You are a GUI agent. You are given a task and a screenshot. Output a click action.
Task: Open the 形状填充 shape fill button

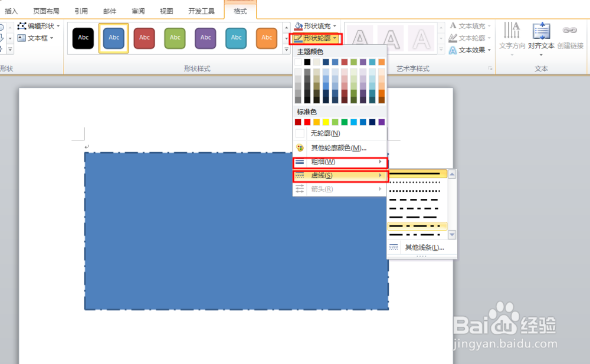pos(315,26)
